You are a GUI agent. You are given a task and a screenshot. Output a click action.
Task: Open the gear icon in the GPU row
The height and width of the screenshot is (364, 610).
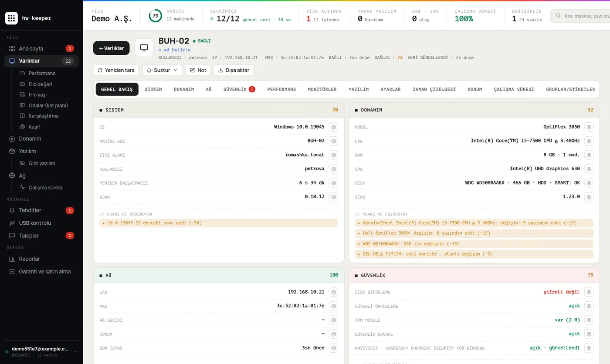[589, 169]
